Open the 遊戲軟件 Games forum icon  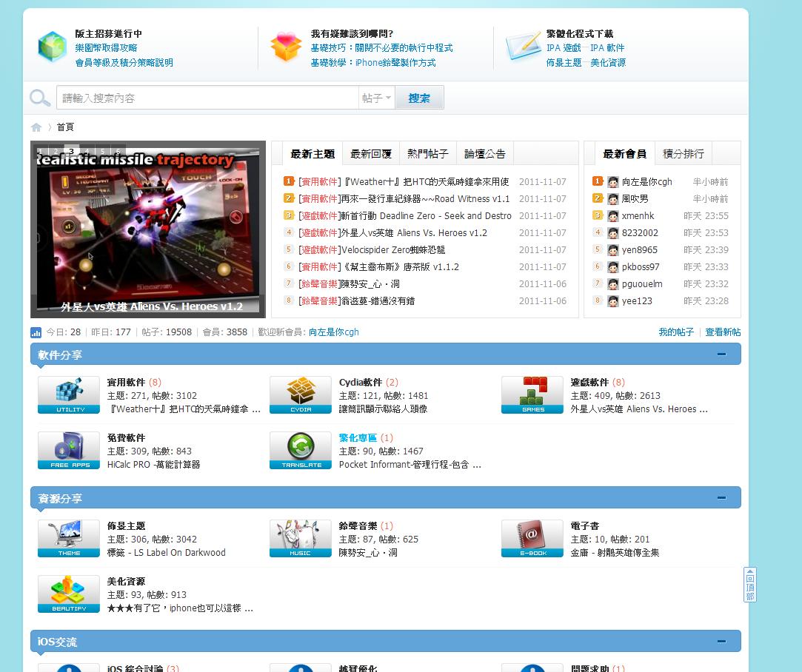(532, 395)
